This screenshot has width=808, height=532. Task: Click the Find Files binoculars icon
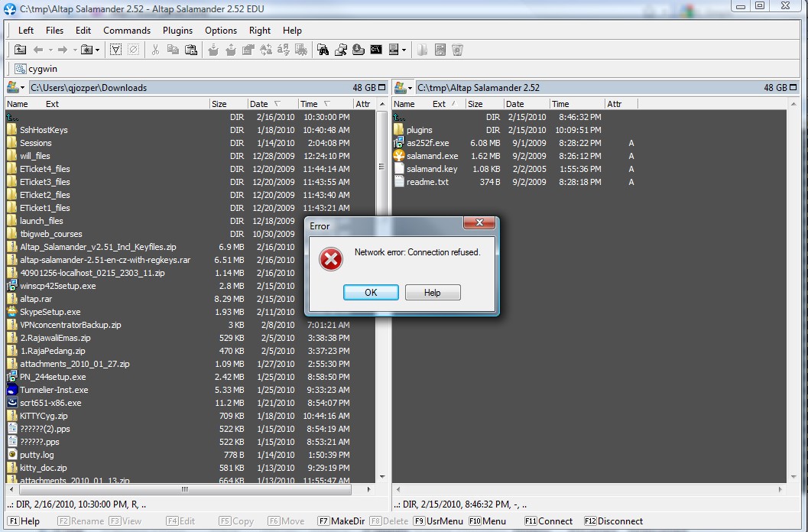(323, 50)
